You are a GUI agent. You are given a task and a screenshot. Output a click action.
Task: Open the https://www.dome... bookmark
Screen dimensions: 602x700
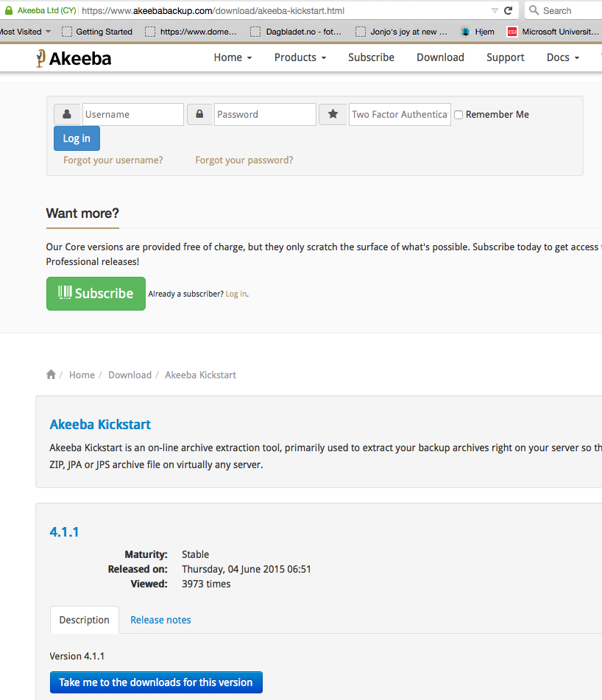191,32
